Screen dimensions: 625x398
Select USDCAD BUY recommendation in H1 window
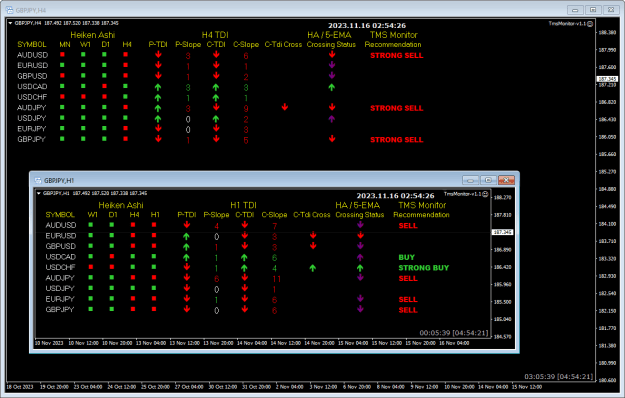[407, 257]
